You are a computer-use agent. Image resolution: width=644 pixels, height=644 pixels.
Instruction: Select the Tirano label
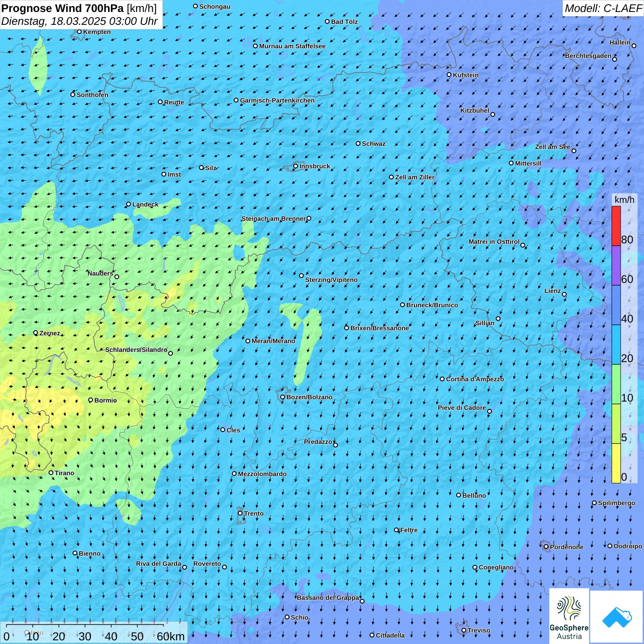[64, 473]
